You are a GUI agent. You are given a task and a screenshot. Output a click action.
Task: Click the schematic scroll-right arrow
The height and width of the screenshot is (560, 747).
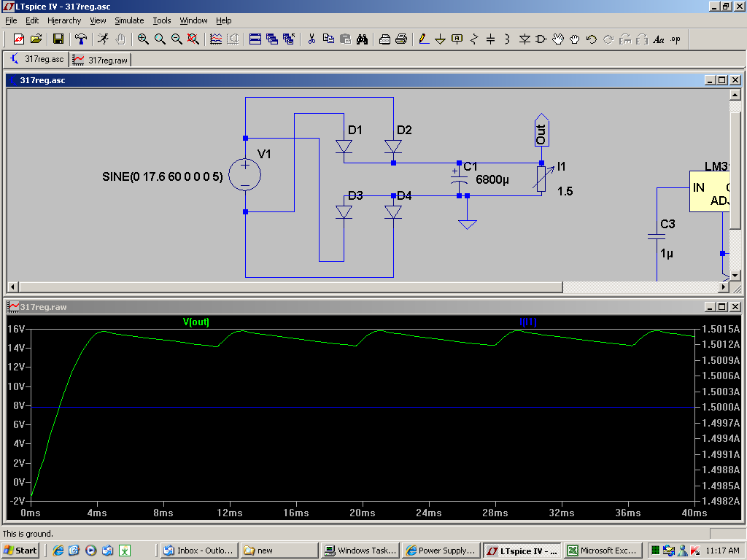(724, 287)
